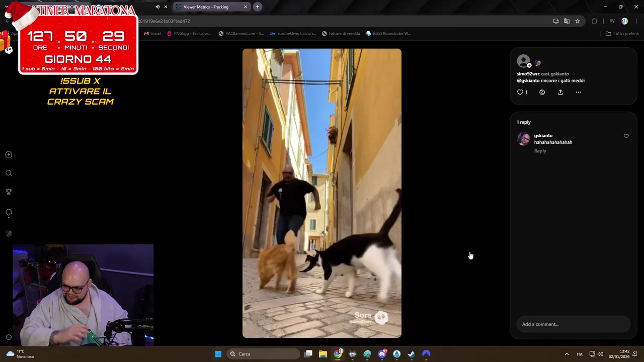Open the media control icon in Chrome toolbar
The width and height of the screenshot is (644, 362).
(x=612, y=21)
